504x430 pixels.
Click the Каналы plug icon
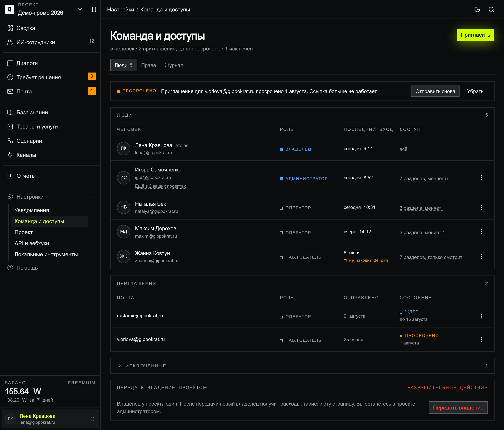click(x=10, y=155)
